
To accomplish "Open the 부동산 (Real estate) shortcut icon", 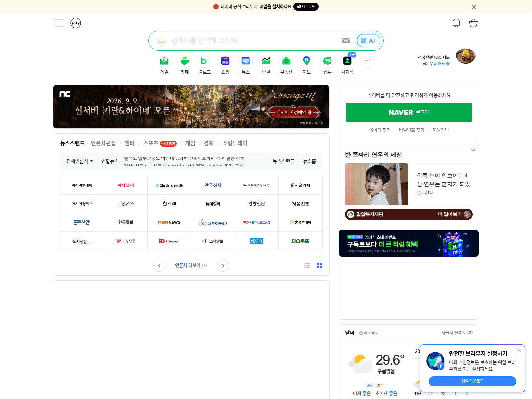I will tap(286, 61).
